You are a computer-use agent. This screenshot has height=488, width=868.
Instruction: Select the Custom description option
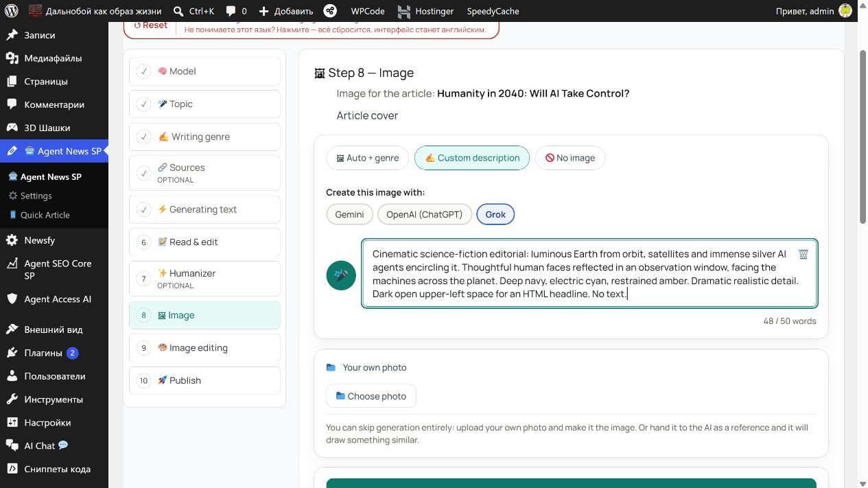pos(472,158)
